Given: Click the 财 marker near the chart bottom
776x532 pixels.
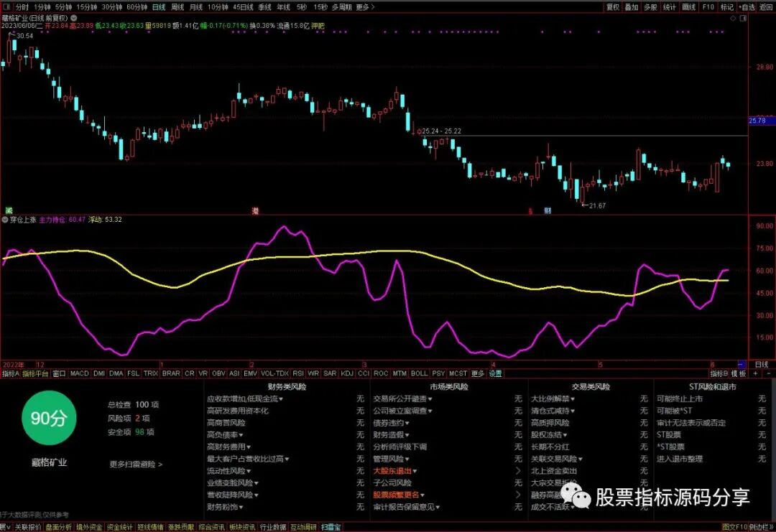Looking at the screenshot, I should [548, 210].
